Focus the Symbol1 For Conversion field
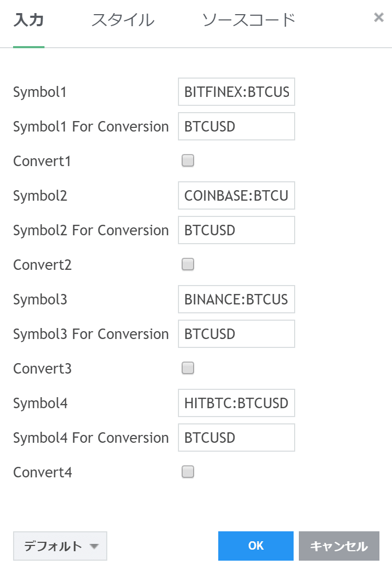This screenshot has width=392, height=568. point(237,126)
